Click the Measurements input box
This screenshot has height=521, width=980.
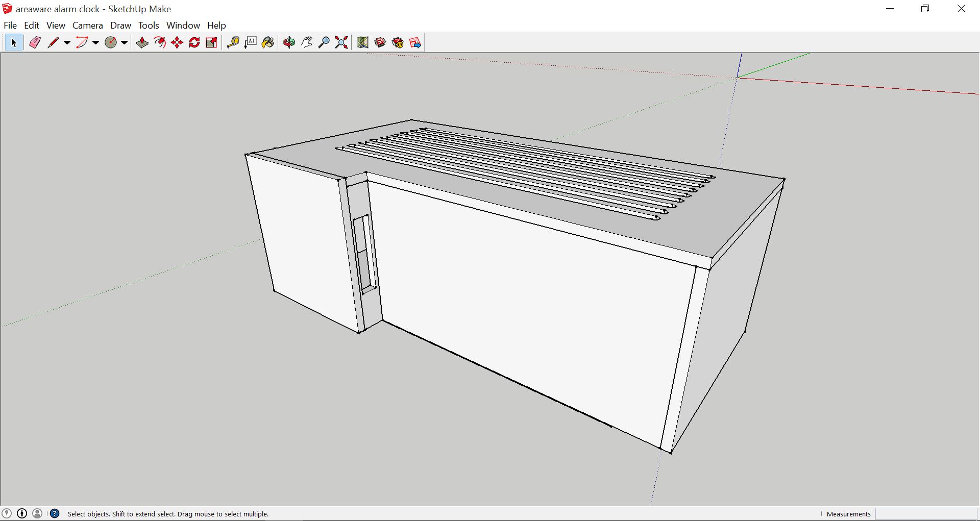(925, 514)
